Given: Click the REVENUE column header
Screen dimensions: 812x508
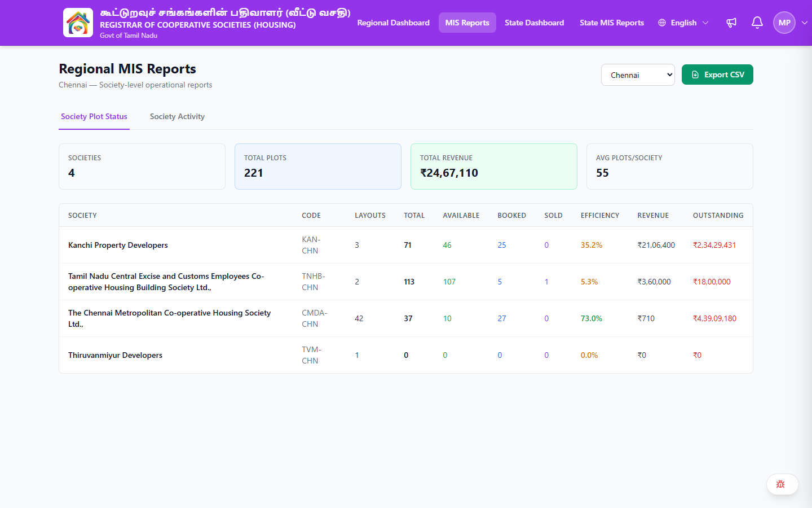Looking at the screenshot, I should (653, 216).
